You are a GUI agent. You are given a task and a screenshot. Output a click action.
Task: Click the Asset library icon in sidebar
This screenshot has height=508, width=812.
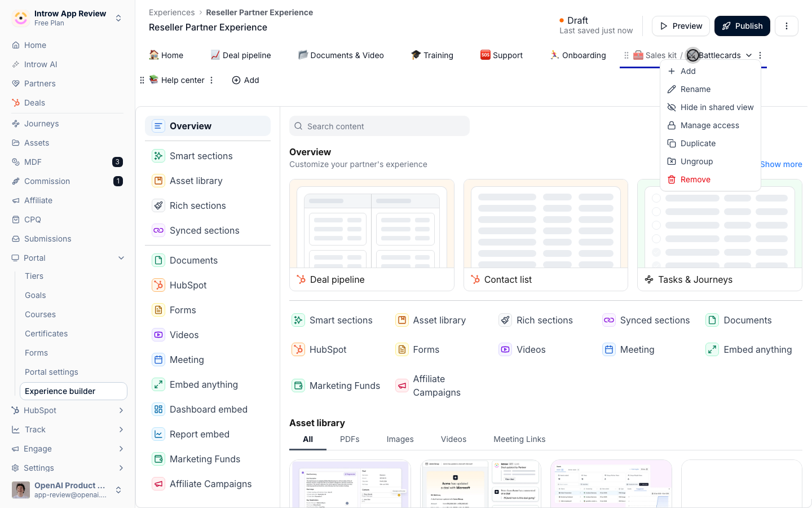(x=158, y=181)
